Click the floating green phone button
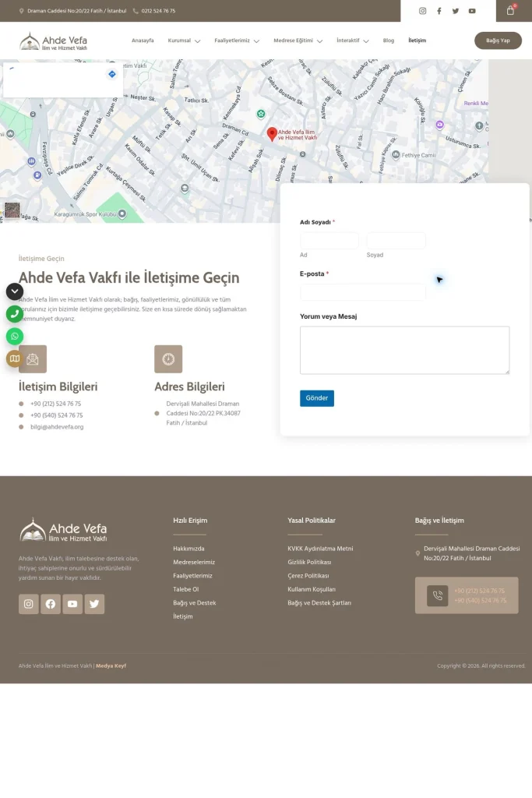 15,314
